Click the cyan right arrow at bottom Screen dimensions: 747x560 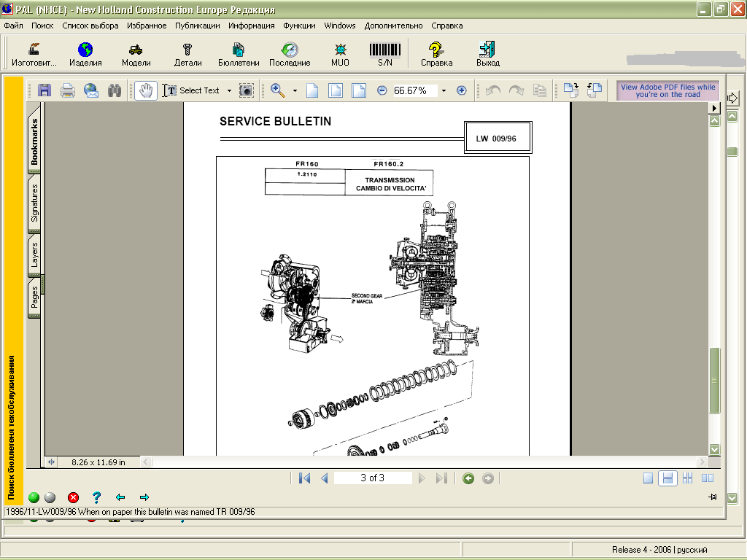click(144, 497)
